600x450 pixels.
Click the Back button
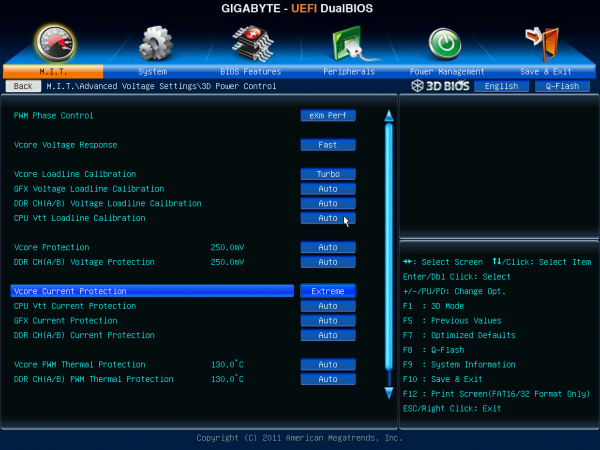click(x=23, y=86)
